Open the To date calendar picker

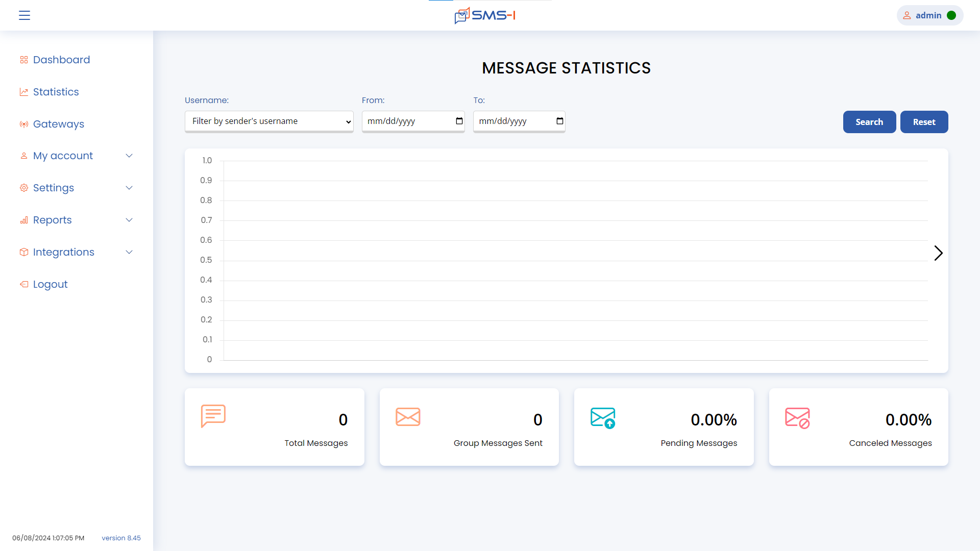pyautogui.click(x=560, y=121)
